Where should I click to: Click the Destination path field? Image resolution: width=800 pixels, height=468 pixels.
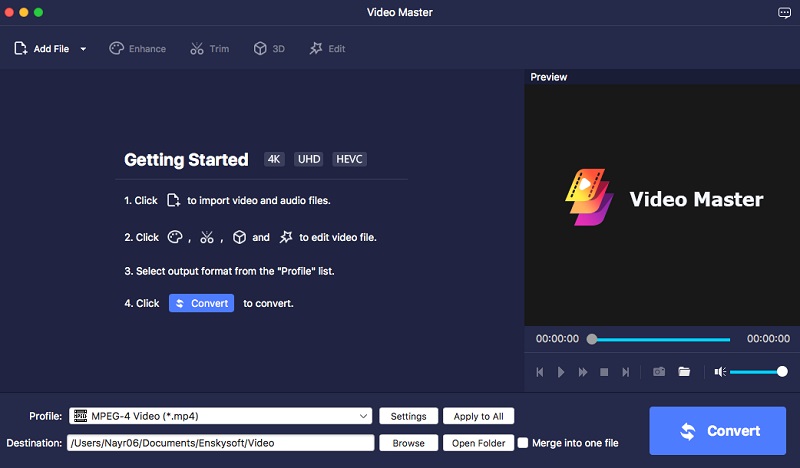click(x=220, y=442)
